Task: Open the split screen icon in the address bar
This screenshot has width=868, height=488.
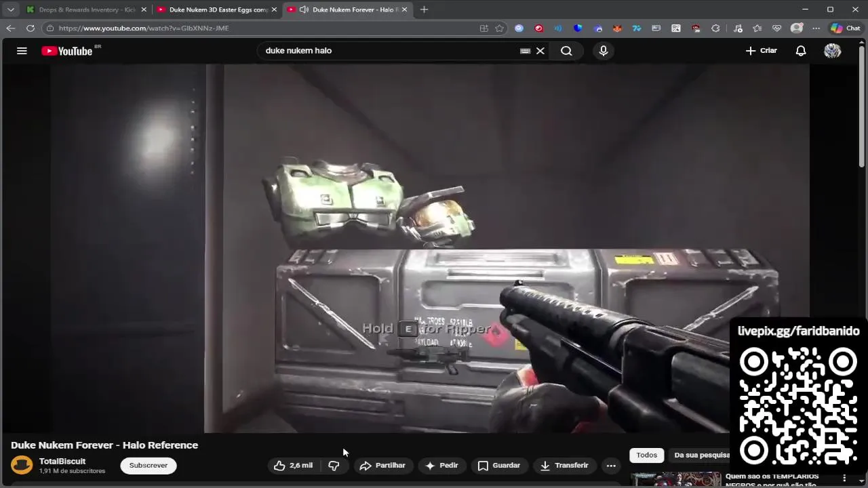Action: click(484, 28)
